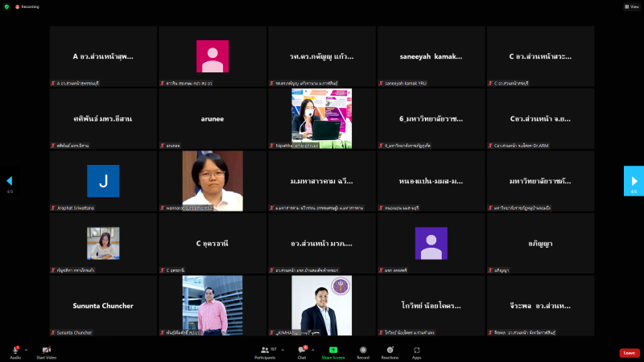The height and width of the screenshot is (362, 644).
Task: Click the red Leave button
Action: coord(630,352)
